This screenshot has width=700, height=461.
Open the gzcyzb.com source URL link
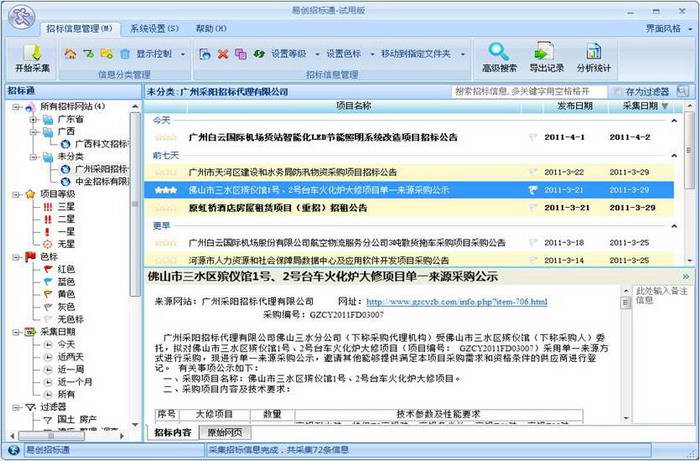tap(457, 302)
